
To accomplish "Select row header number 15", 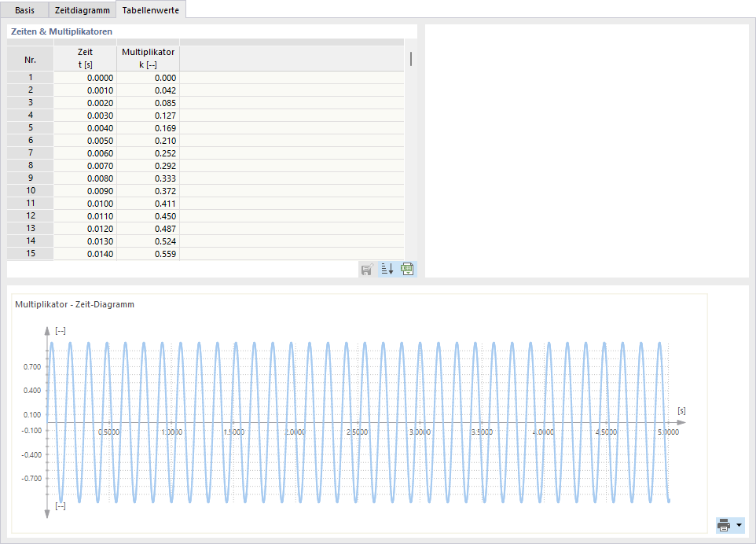I will pos(31,252).
